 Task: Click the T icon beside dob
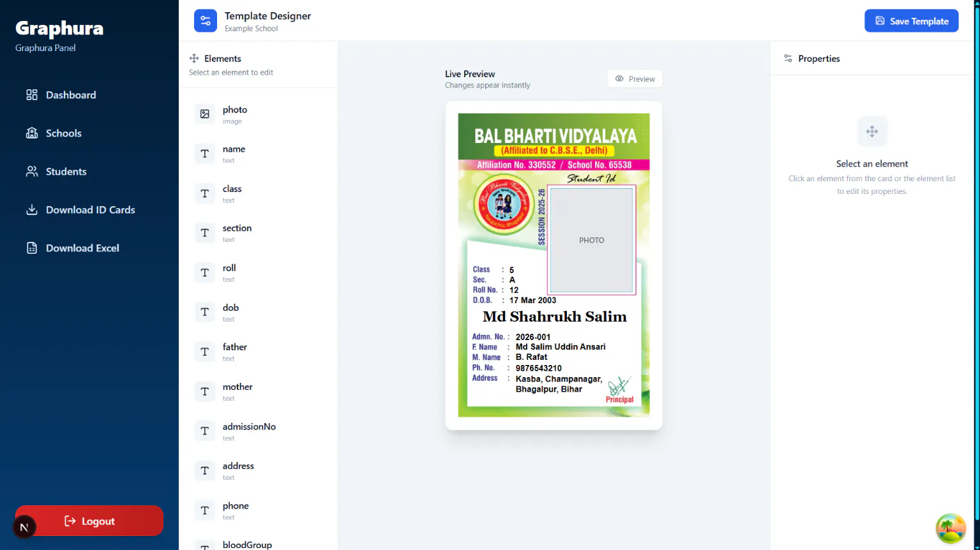pos(205,312)
